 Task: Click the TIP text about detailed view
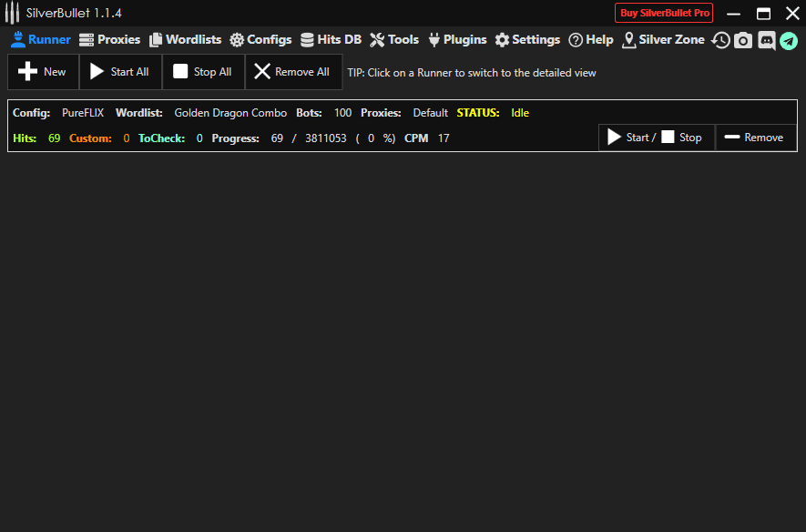472,73
